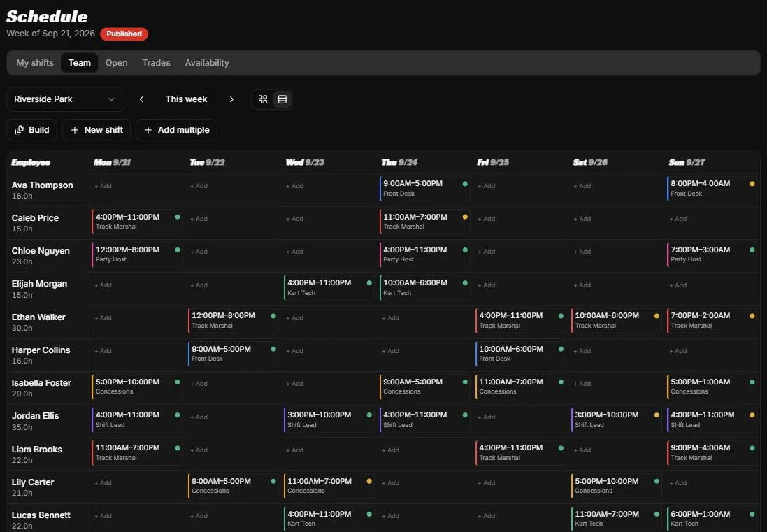Viewport: 767px width, 532px height.
Task: Open Liam Brooks' Monday 11:00AM–7:00PM shift
Action: pos(137,452)
